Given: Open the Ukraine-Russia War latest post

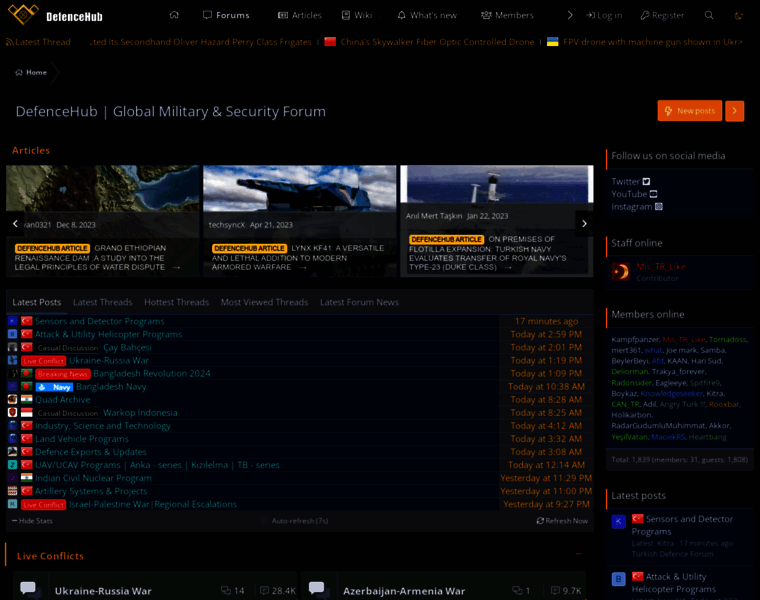Looking at the screenshot, I should tap(109, 361).
